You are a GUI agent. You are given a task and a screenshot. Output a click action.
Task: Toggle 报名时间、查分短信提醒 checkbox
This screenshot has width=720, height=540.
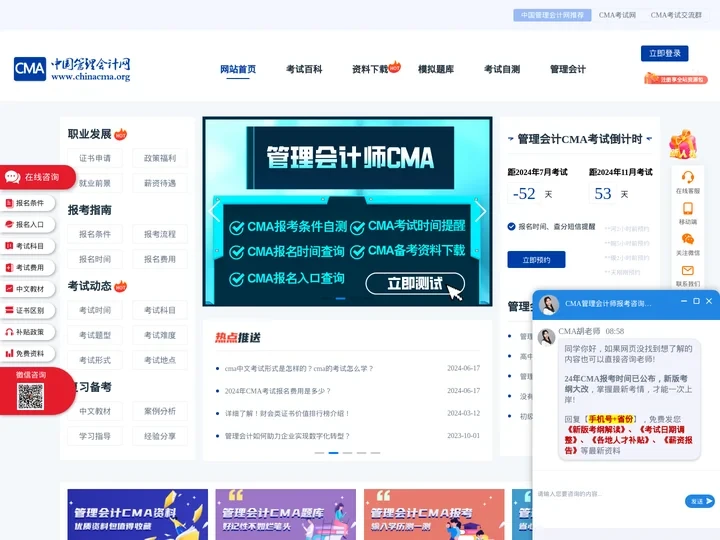(512, 226)
